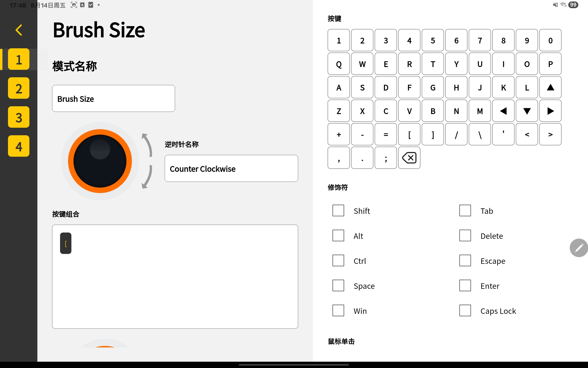This screenshot has height=368, width=588.
Task: Tap the + key on the keypad
Action: coord(339,134)
